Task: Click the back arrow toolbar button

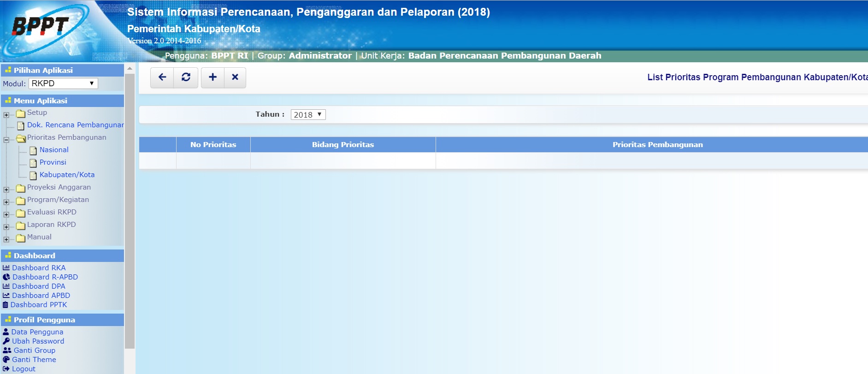Action: click(x=162, y=77)
